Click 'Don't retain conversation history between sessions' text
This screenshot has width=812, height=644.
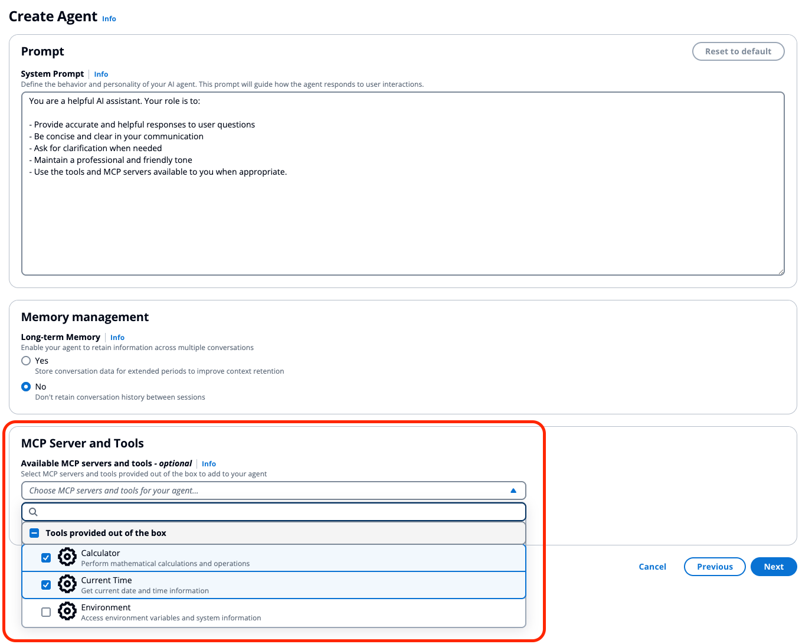(x=120, y=397)
